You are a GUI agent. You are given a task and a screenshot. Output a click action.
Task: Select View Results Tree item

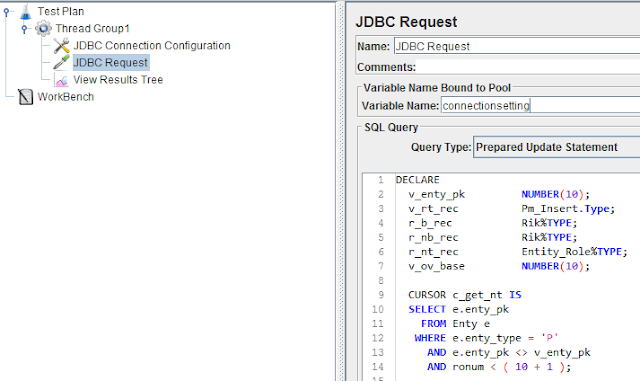point(118,80)
